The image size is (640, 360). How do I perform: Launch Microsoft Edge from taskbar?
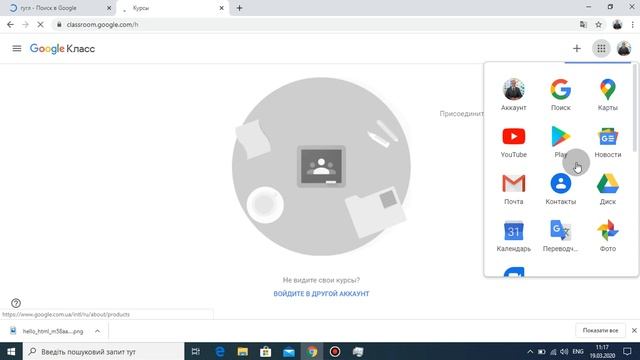click(x=220, y=351)
